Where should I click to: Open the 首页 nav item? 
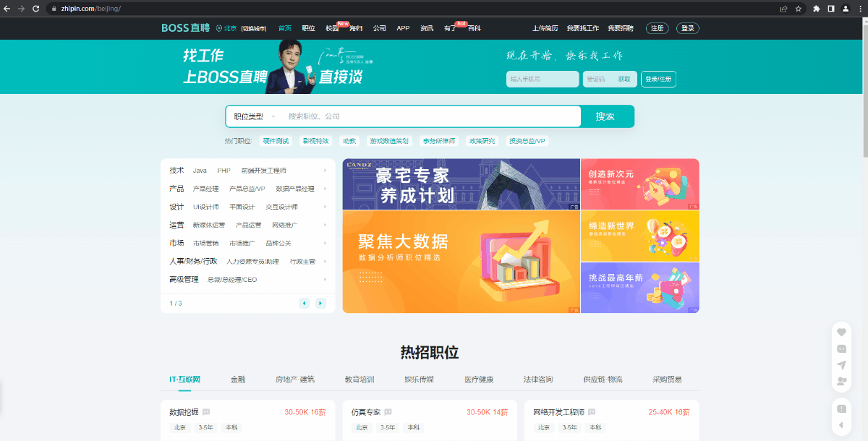pos(285,28)
